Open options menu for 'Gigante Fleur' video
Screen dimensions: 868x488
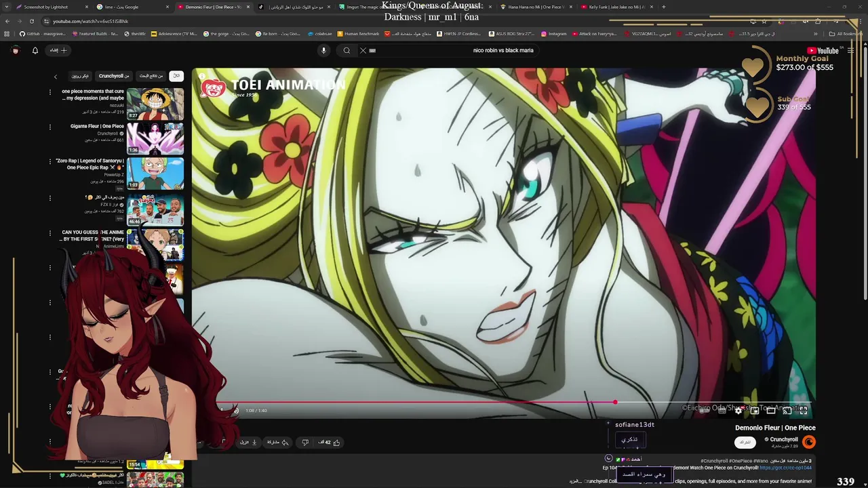pos(50,127)
